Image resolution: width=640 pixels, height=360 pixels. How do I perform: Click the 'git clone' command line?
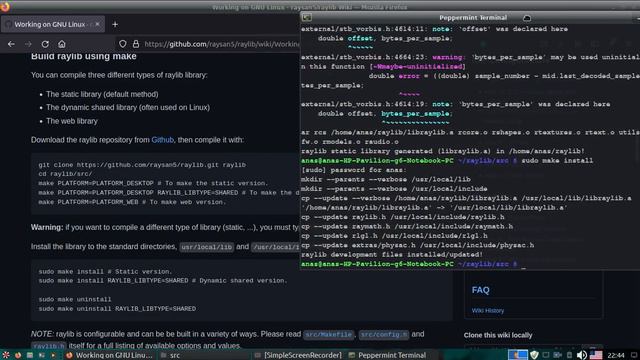click(142, 165)
